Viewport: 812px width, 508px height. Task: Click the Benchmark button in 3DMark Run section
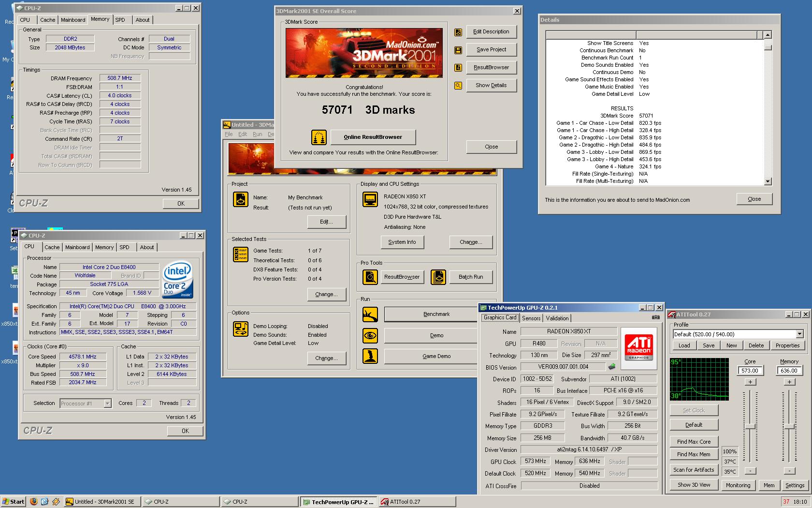tap(431, 314)
